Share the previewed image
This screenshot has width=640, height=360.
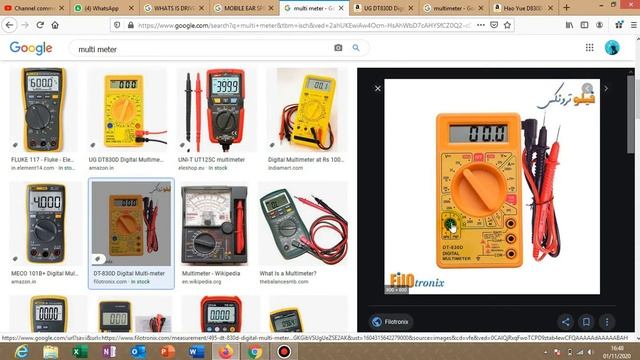click(x=565, y=322)
